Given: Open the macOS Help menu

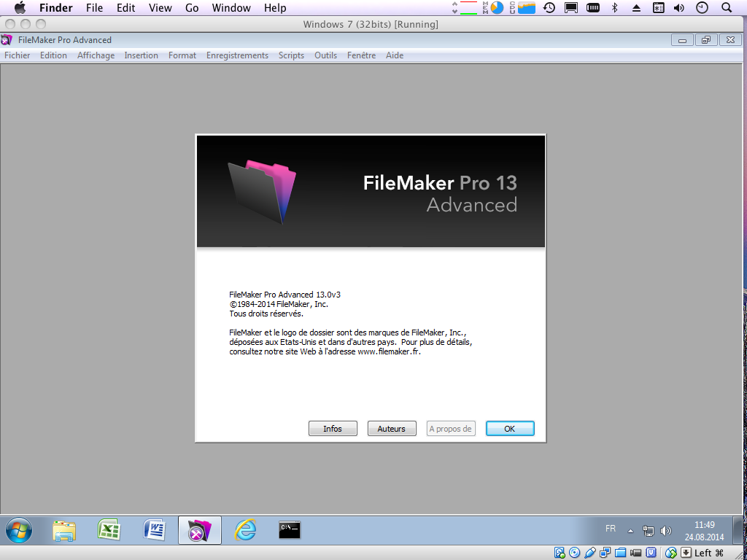Looking at the screenshot, I should pos(275,7).
